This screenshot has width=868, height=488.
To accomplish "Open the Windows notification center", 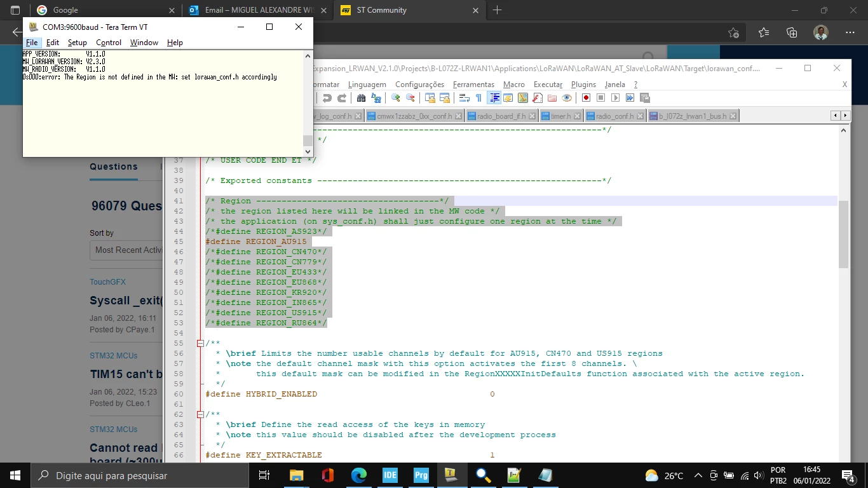I will point(848,475).
